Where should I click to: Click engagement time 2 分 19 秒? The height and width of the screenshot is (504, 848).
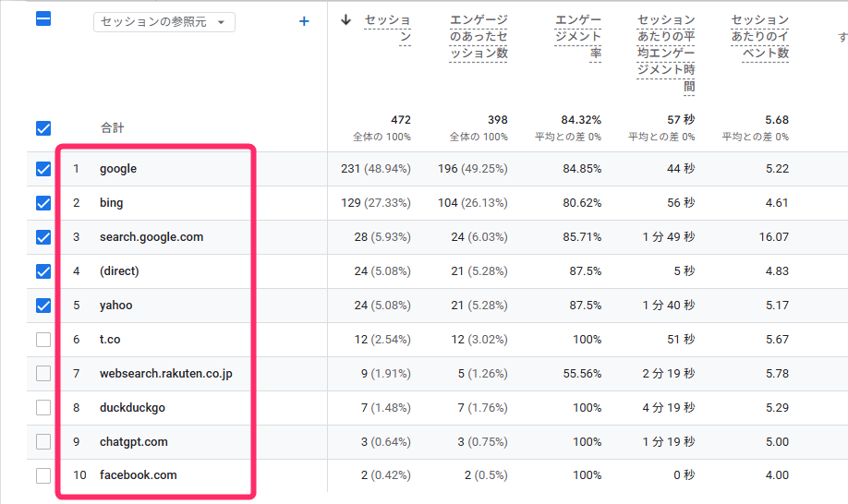[669, 374]
